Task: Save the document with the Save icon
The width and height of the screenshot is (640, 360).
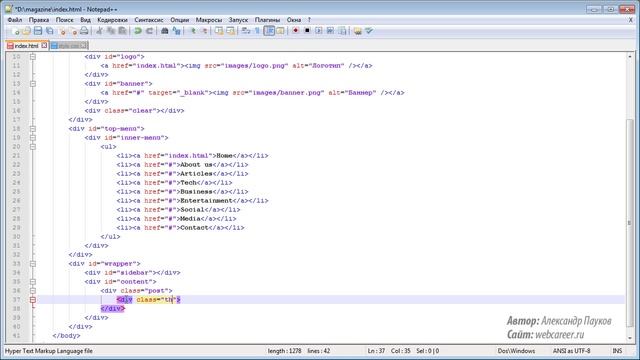Action: pos(38,31)
